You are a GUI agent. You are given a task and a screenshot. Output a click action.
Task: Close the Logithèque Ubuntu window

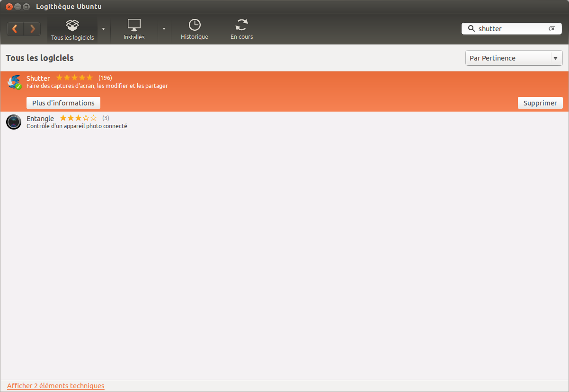(x=9, y=7)
